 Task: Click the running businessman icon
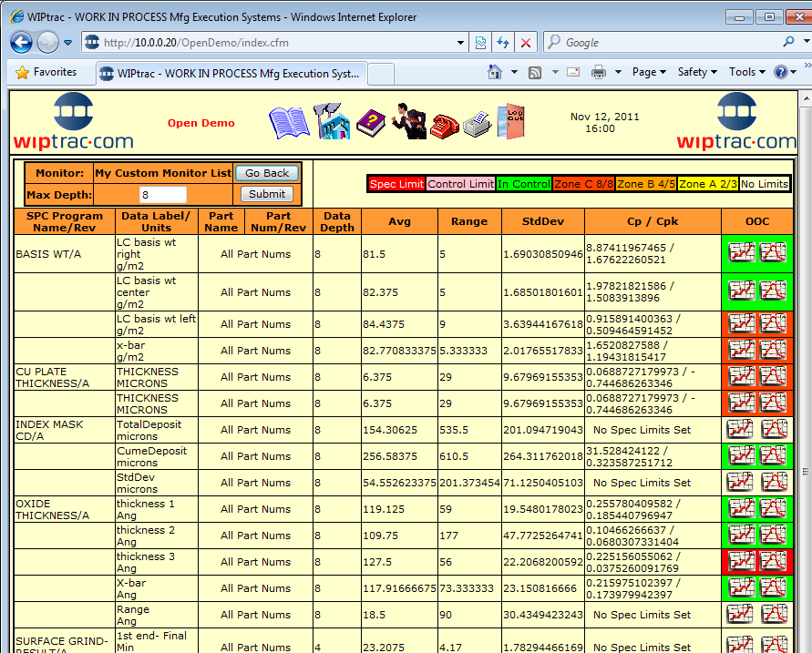coord(409,121)
